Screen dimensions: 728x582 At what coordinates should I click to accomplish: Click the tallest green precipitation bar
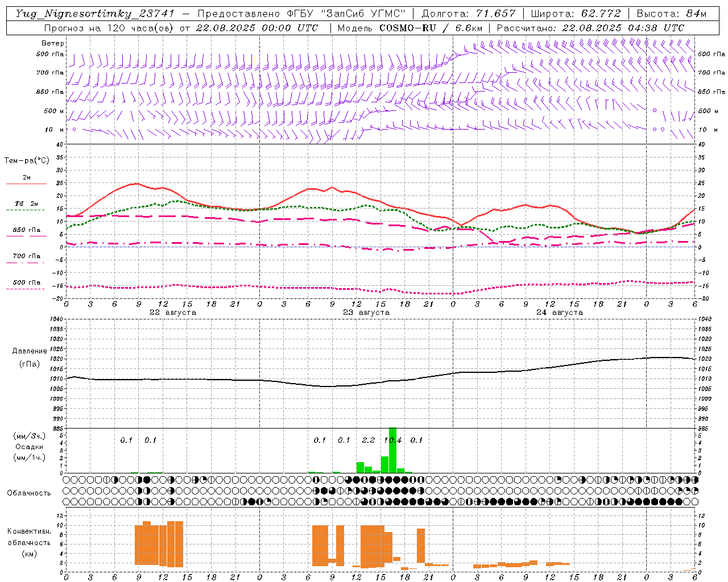(392, 450)
